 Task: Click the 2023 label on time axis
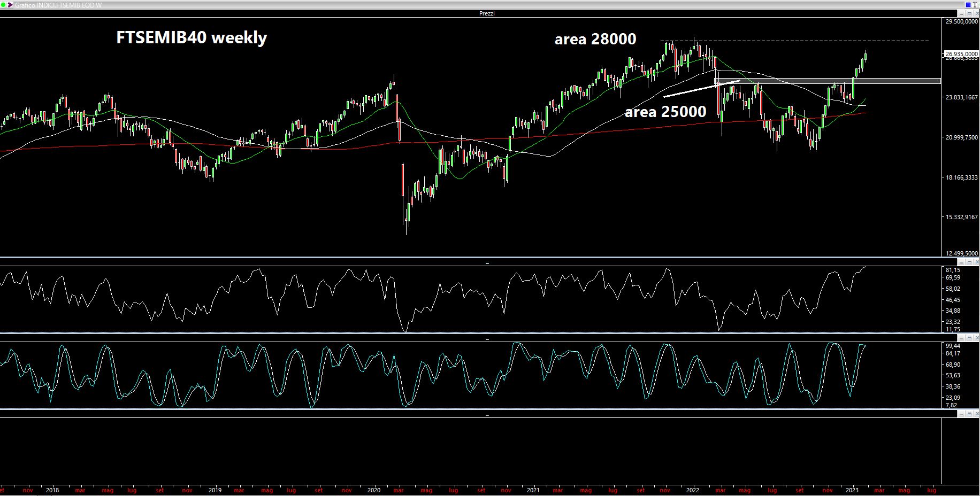[852, 490]
